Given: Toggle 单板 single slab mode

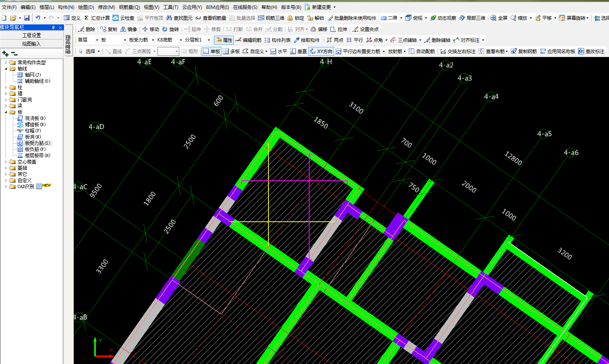Looking at the screenshot, I should coord(211,51).
